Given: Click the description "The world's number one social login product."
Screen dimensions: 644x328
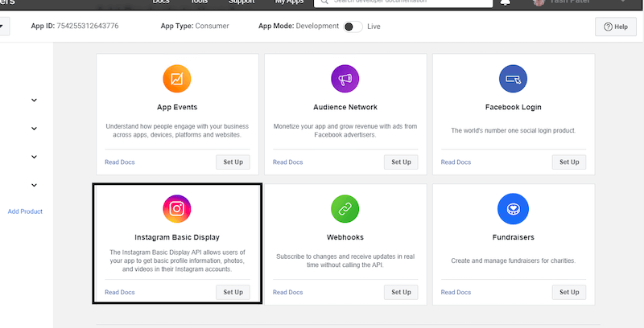Looking at the screenshot, I should click(x=513, y=130).
